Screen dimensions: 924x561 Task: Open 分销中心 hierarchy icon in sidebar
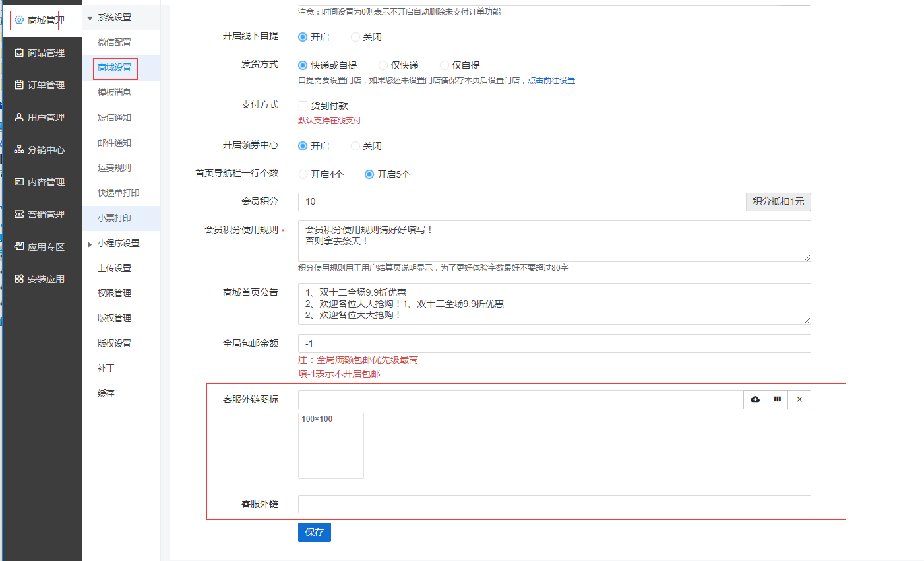pos(19,150)
